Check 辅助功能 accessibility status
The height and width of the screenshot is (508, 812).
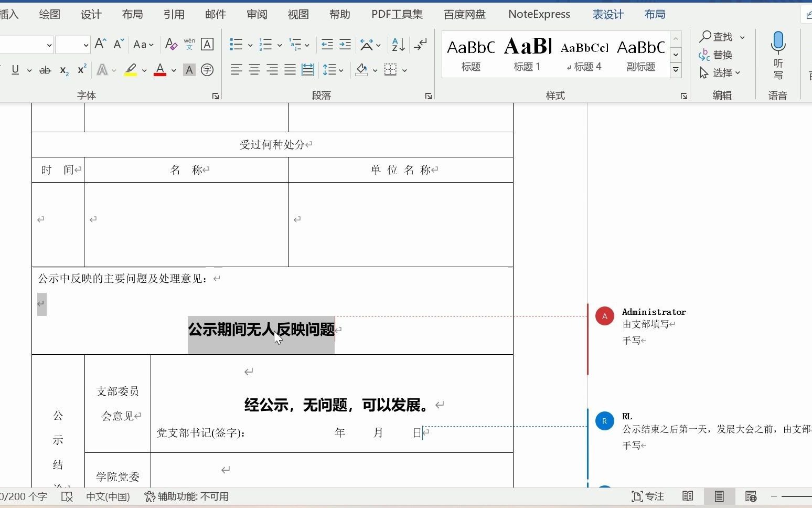coord(187,496)
